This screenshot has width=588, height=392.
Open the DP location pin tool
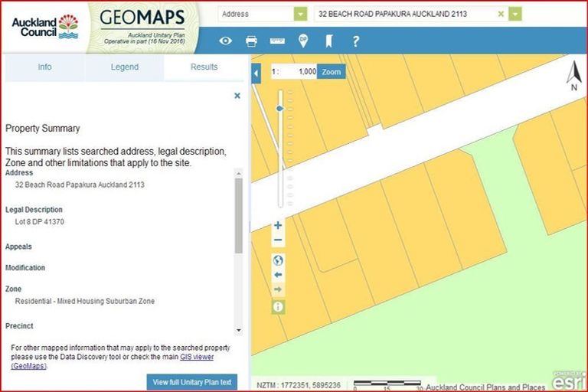click(x=303, y=41)
